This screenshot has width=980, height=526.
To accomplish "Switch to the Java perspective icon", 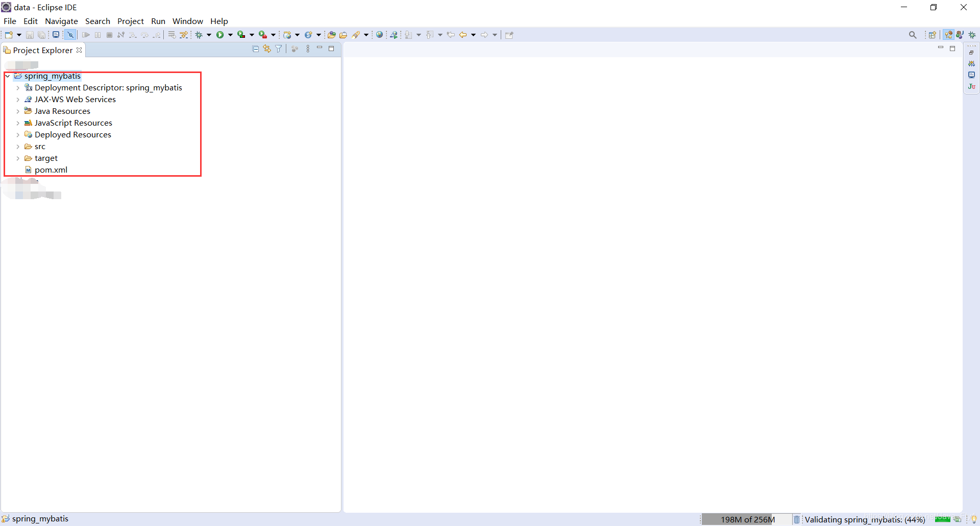I will [960, 35].
